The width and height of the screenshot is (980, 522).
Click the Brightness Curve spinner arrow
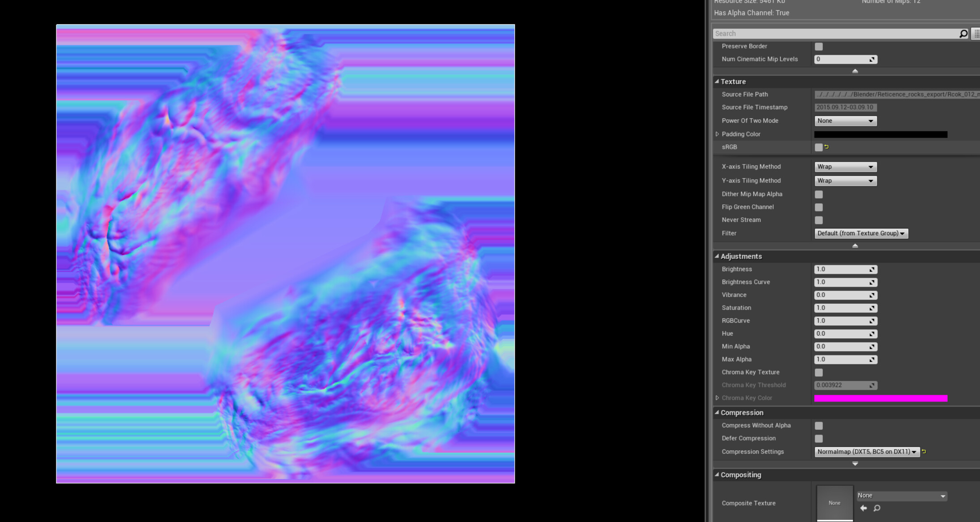(x=872, y=282)
